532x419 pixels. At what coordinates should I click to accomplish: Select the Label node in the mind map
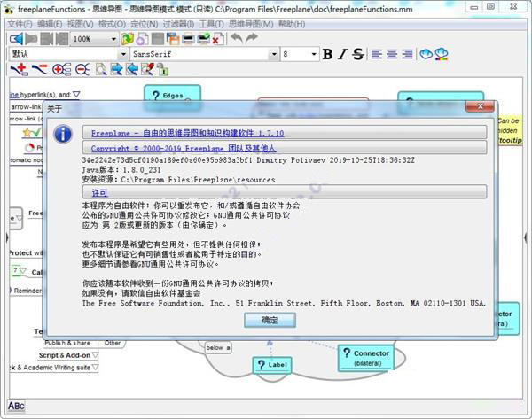(272, 365)
